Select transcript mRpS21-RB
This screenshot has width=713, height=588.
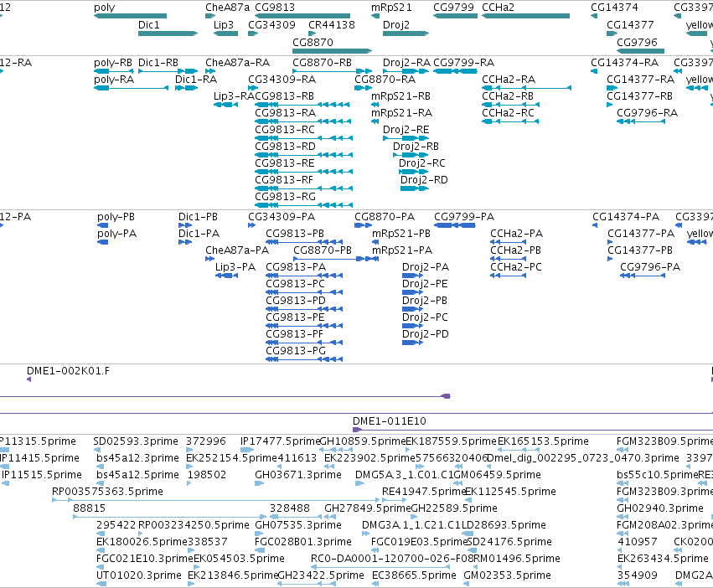point(375,105)
